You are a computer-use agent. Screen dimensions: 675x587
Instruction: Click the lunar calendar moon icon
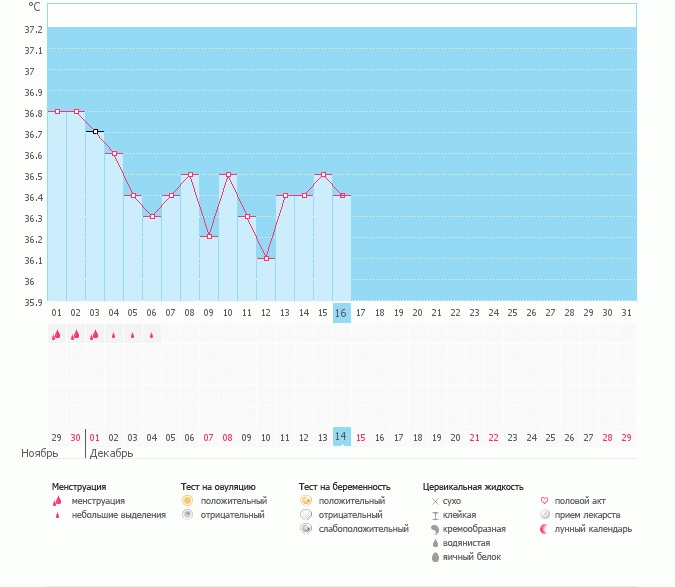(x=545, y=529)
